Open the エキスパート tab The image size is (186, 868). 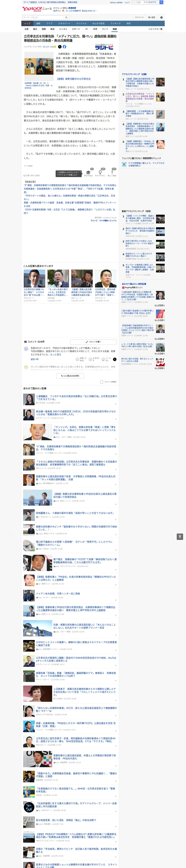coord(64,24)
